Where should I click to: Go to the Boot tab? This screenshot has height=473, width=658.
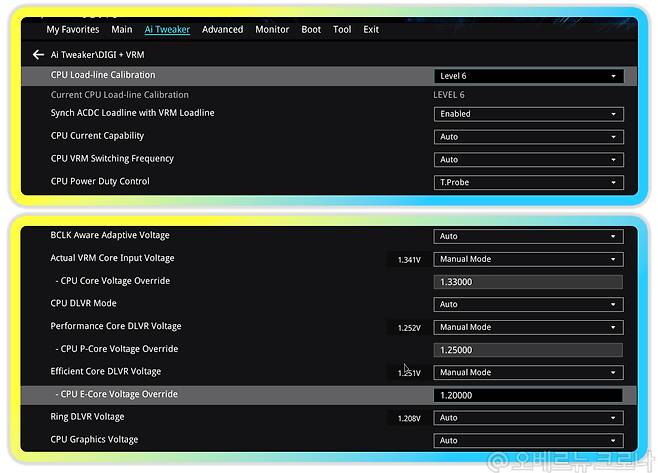311,30
